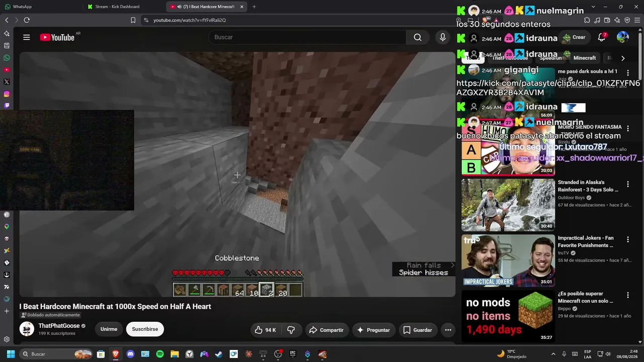This screenshot has width=644, height=362.
Task: Open the Twitch shortcut in the browser sidebar
Action: [7, 106]
